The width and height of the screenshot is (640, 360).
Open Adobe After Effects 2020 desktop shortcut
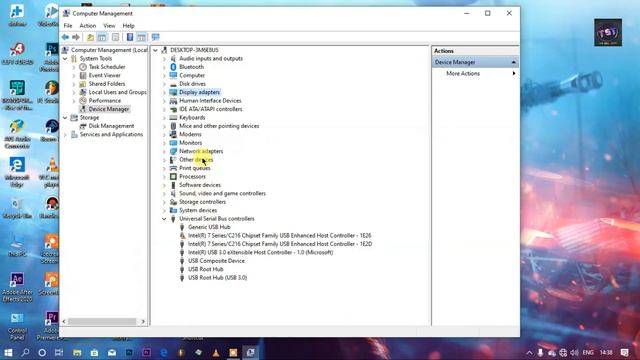point(17,288)
